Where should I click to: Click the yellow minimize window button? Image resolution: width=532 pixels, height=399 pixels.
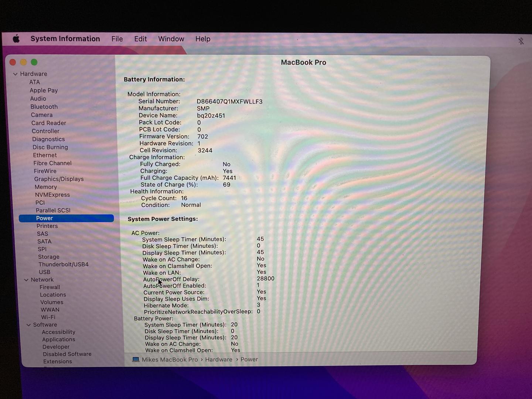[23, 62]
